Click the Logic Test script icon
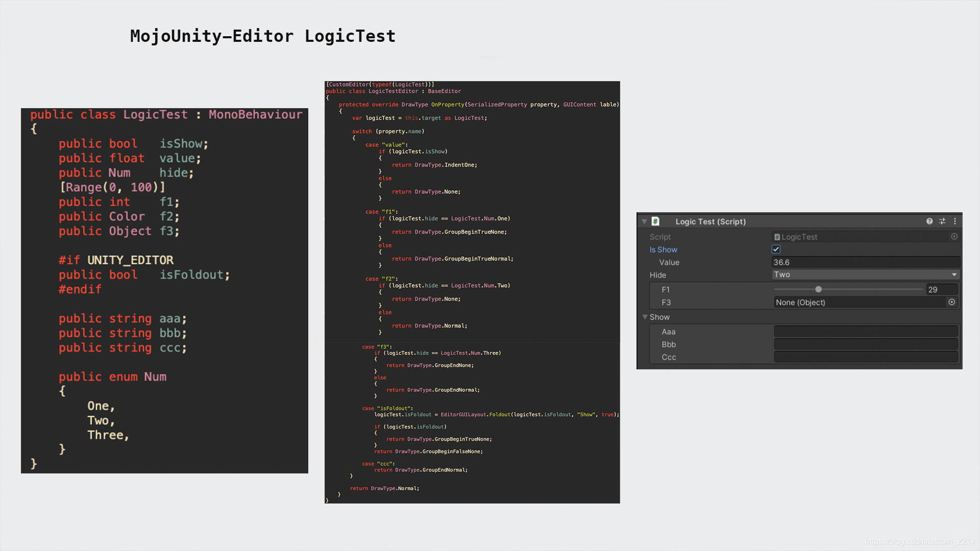980x551 pixels. [656, 221]
